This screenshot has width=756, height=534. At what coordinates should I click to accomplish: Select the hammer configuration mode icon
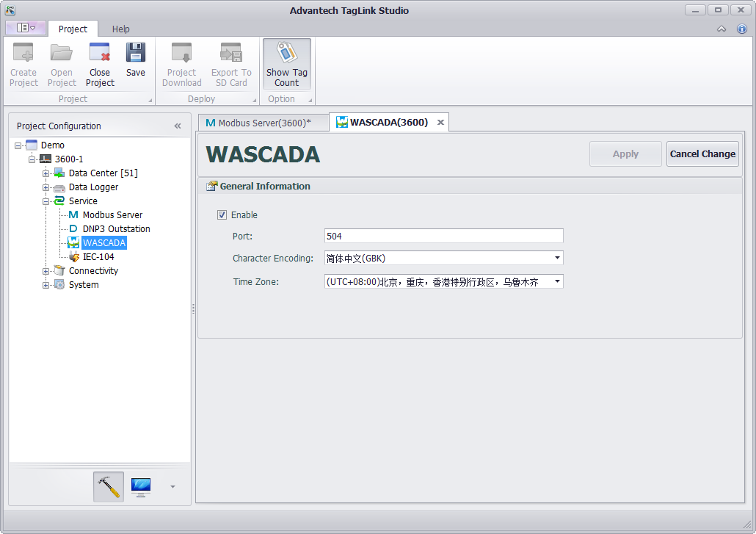pos(109,486)
